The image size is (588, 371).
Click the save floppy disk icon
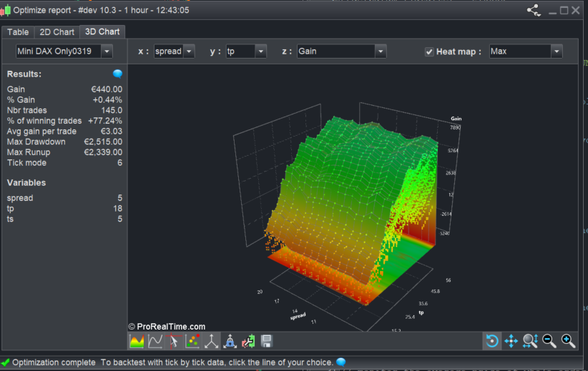(x=267, y=341)
